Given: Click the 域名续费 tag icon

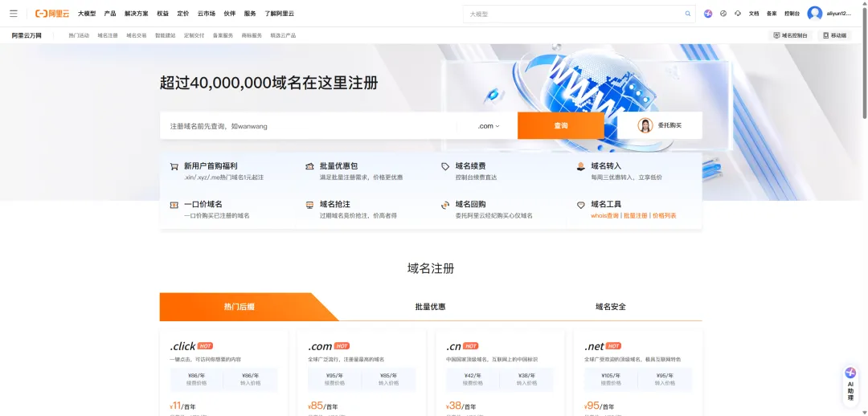Looking at the screenshot, I should click(x=445, y=166).
